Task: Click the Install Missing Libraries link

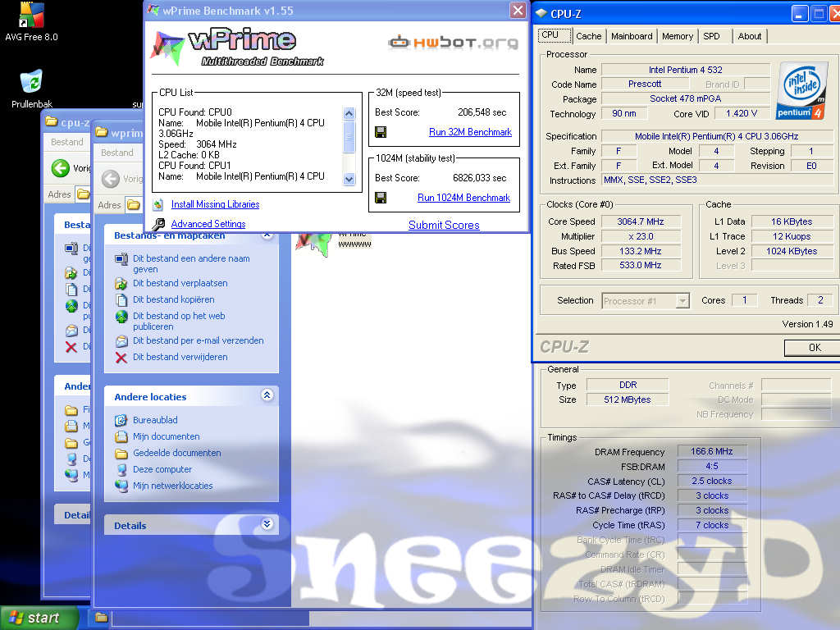Action: (x=216, y=204)
